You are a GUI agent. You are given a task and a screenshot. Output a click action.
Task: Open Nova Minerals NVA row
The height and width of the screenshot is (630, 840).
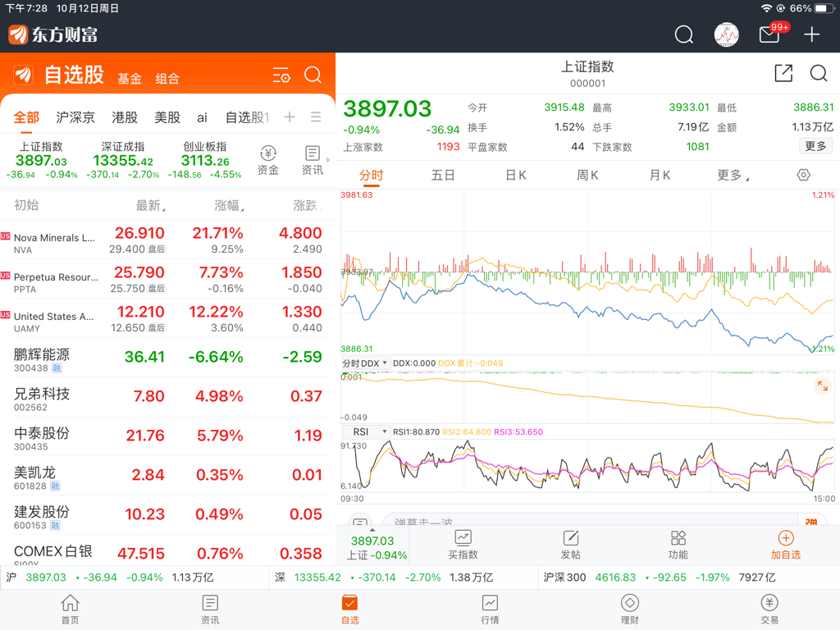point(166,240)
